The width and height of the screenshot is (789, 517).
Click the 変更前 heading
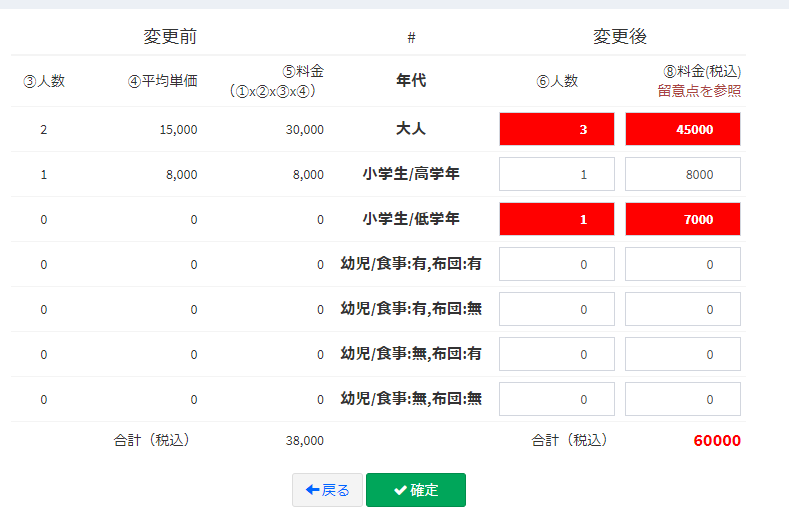(170, 36)
